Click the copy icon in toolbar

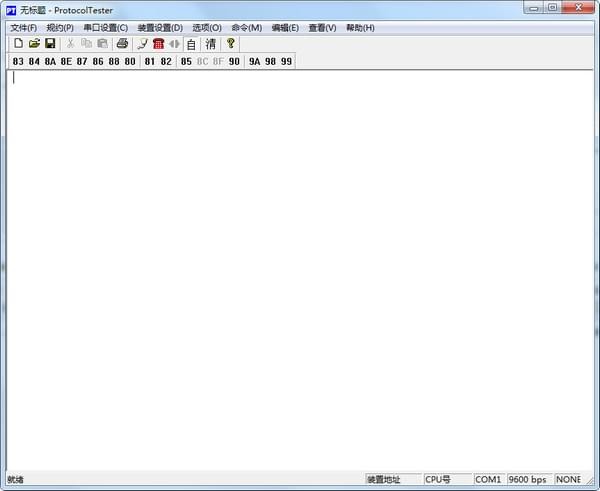86,44
